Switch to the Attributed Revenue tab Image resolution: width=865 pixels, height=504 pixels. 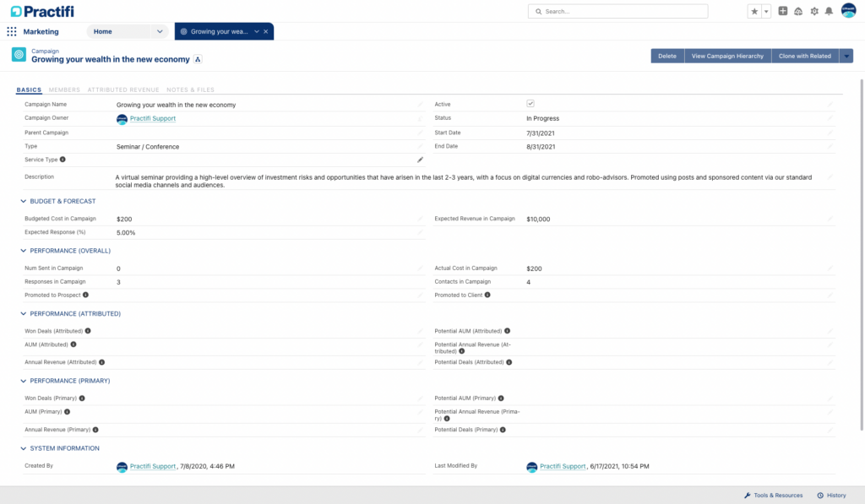pos(123,89)
